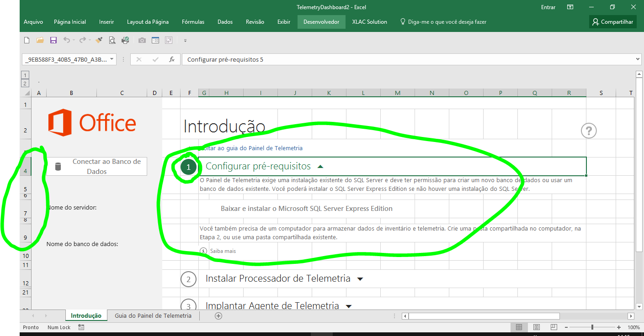Open the Form tool icon

155,40
